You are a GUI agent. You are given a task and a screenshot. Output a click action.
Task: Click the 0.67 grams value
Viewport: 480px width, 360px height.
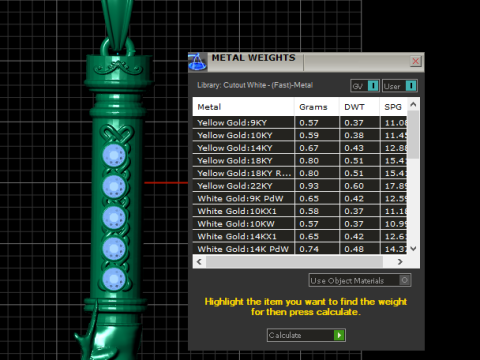tap(309, 148)
